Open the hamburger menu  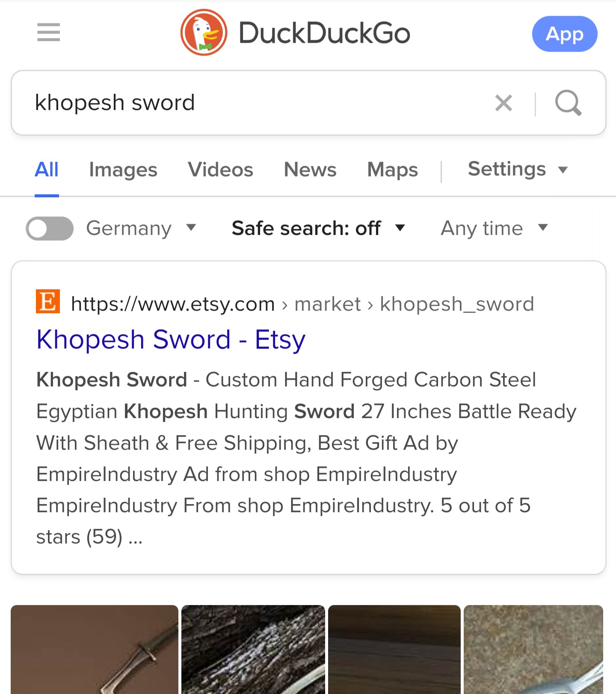(48, 33)
